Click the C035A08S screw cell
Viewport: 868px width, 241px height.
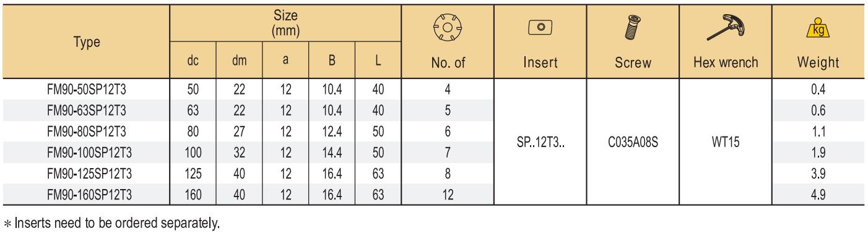[x=633, y=143]
